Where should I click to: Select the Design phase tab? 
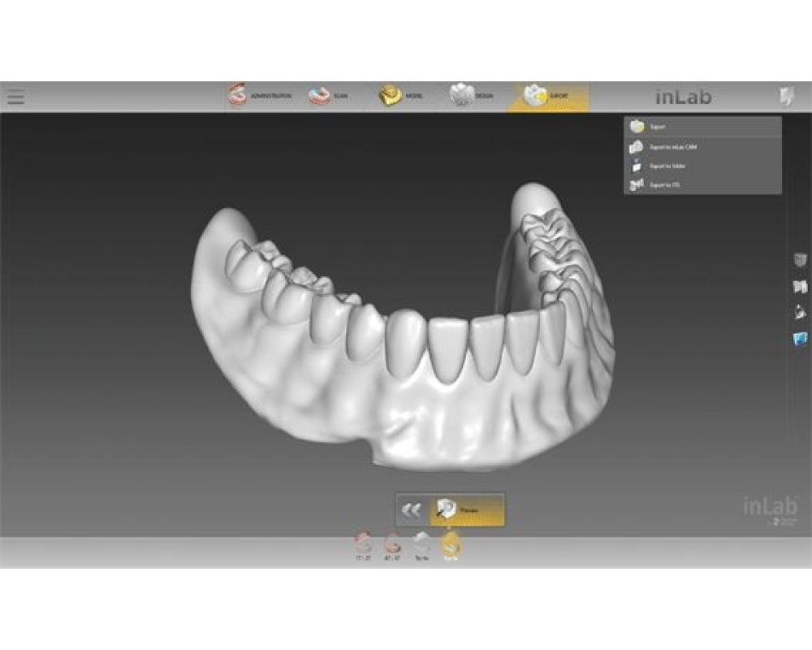tap(472, 96)
